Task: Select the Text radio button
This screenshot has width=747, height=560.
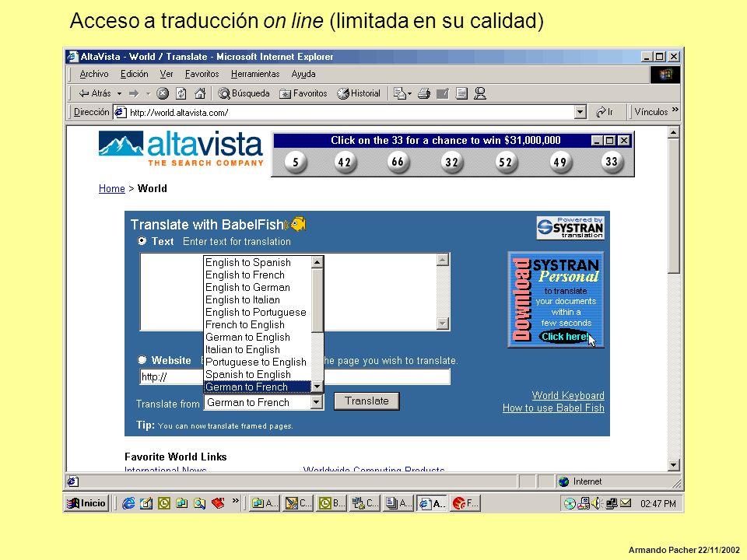Action: coord(142,241)
